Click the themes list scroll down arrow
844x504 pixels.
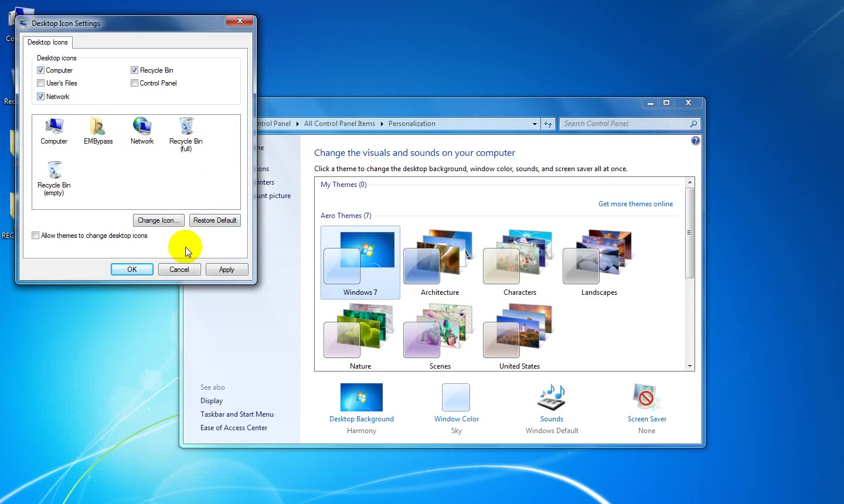pos(690,366)
